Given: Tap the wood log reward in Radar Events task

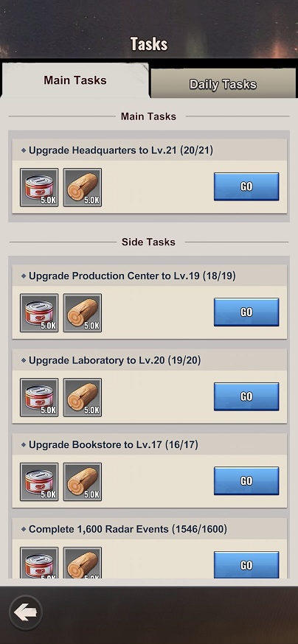Looking at the screenshot, I should pos(82,563).
